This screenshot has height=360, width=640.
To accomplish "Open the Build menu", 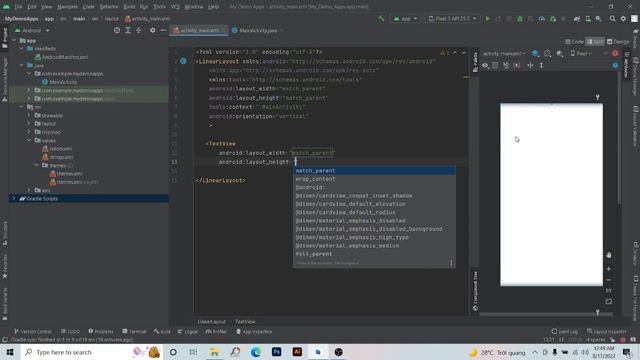I will (x=129, y=7).
